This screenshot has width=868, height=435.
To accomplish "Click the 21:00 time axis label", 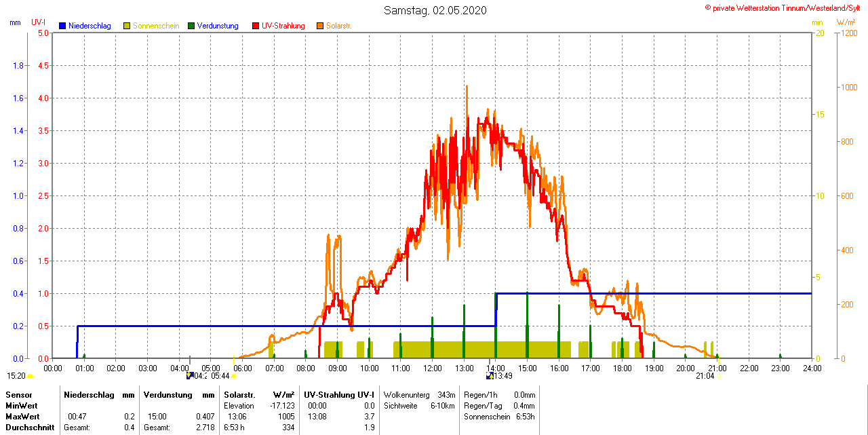I will pos(717,368).
